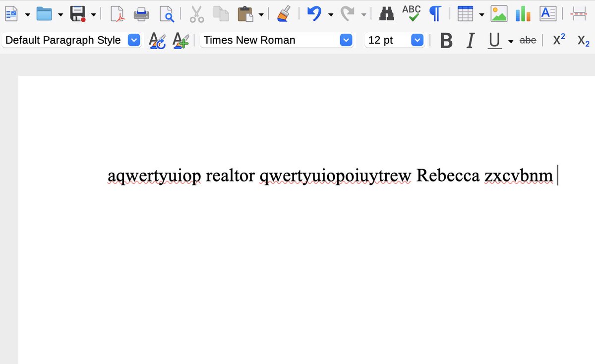The width and height of the screenshot is (595, 364).
Task: Open the paragraph style dropdown
Action: [133, 40]
